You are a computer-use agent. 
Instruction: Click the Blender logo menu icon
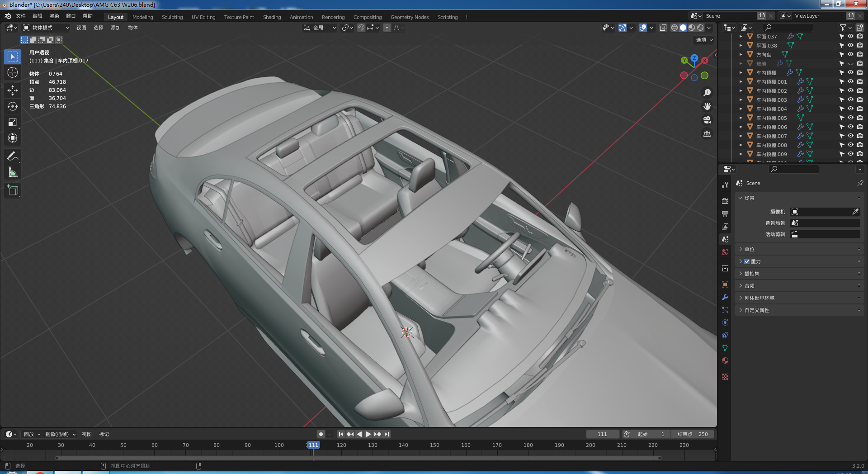tap(8, 16)
